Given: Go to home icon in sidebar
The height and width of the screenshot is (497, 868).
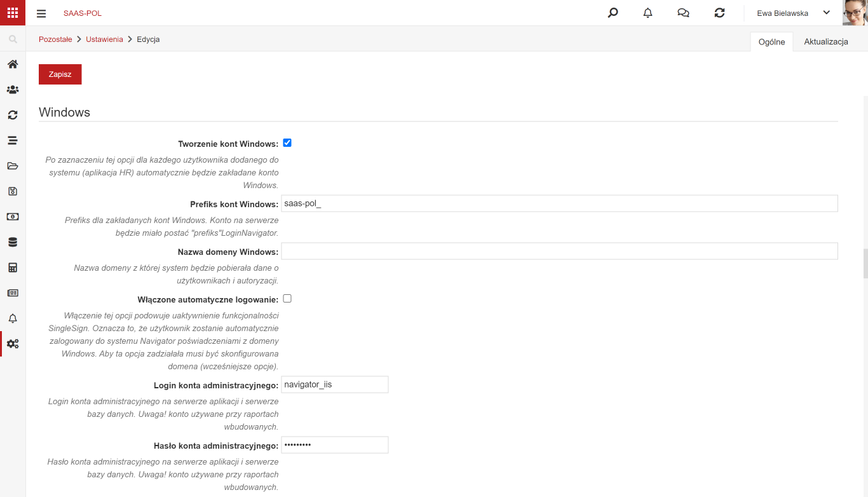Looking at the screenshot, I should (x=13, y=64).
